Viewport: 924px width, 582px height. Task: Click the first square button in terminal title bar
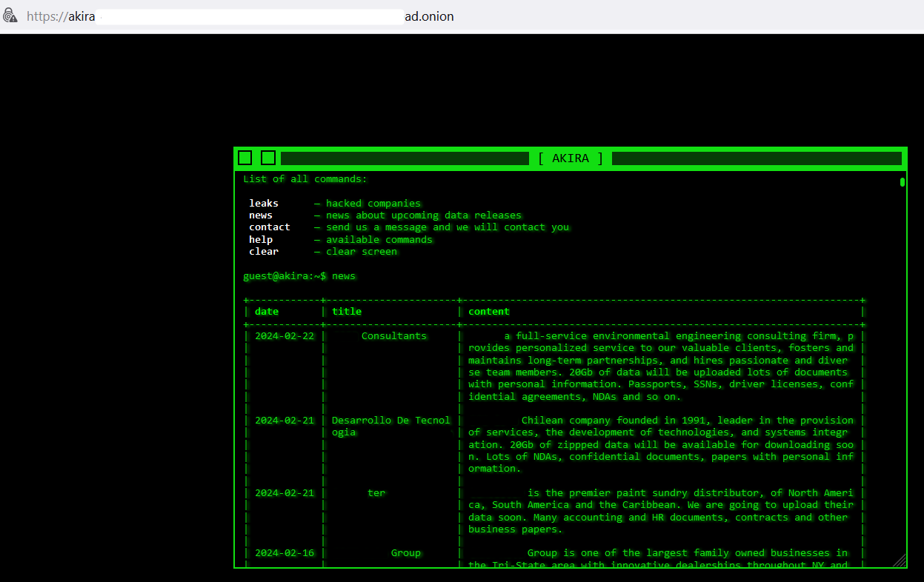point(245,158)
